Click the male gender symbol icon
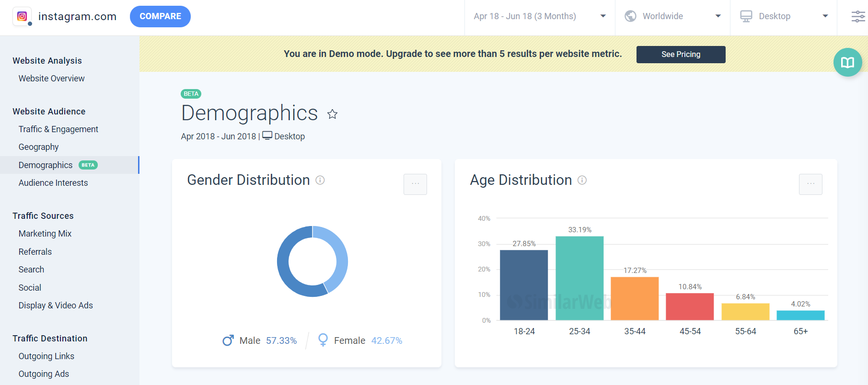Viewport: 868px width, 385px height. click(228, 340)
